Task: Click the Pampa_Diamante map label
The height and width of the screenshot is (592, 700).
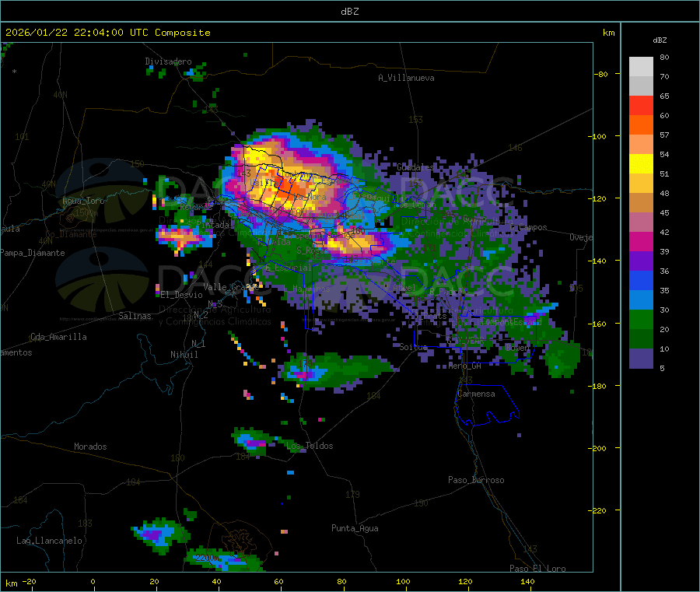Action: pyautogui.click(x=33, y=253)
